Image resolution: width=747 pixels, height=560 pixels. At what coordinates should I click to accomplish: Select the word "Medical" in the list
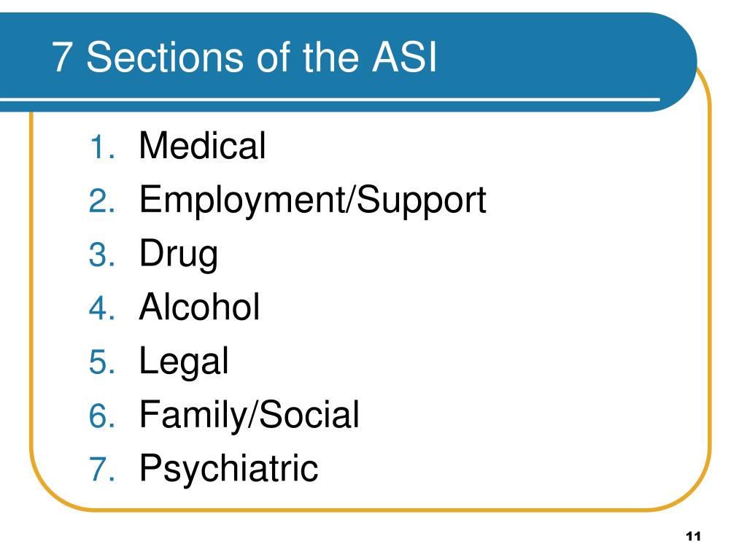pos(203,146)
